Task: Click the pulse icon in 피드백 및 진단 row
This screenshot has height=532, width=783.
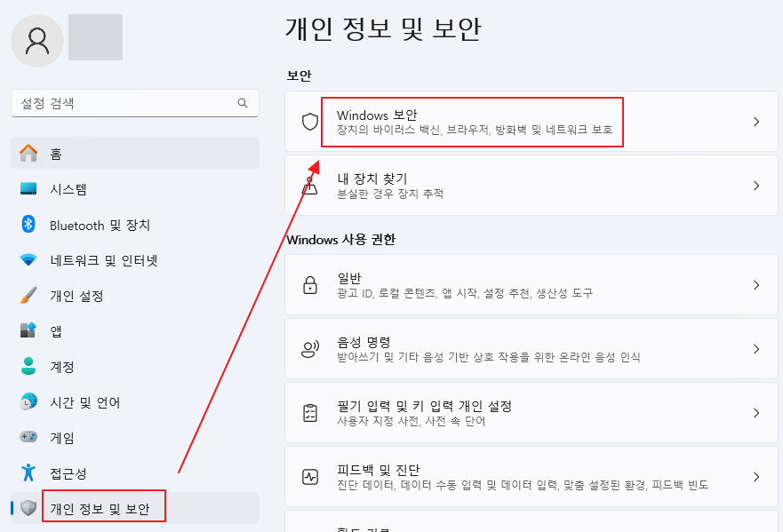Action: click(310, 477)
